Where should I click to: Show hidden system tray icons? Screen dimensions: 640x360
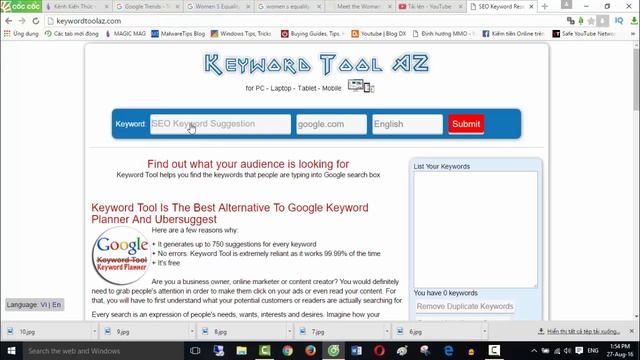(534, 351)
